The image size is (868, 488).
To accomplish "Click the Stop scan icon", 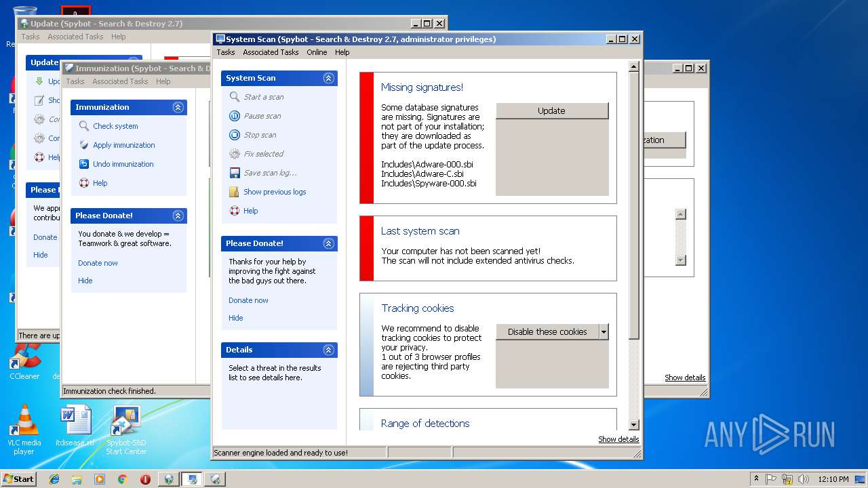I will point(235,135).
